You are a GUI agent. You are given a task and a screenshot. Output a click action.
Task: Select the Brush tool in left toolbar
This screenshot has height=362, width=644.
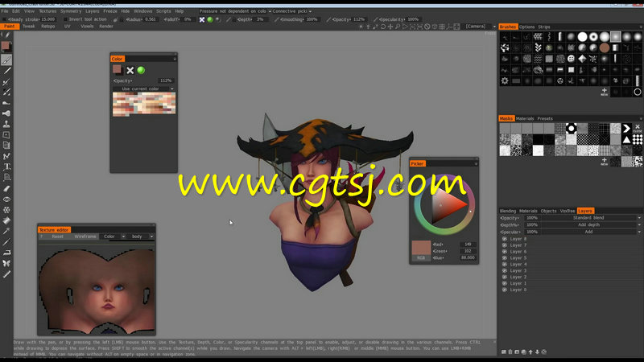[6, 60]
